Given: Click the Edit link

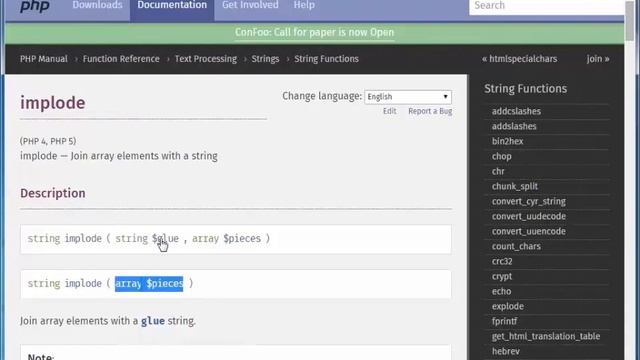Looking at the screenshot, I should [389, 111].
